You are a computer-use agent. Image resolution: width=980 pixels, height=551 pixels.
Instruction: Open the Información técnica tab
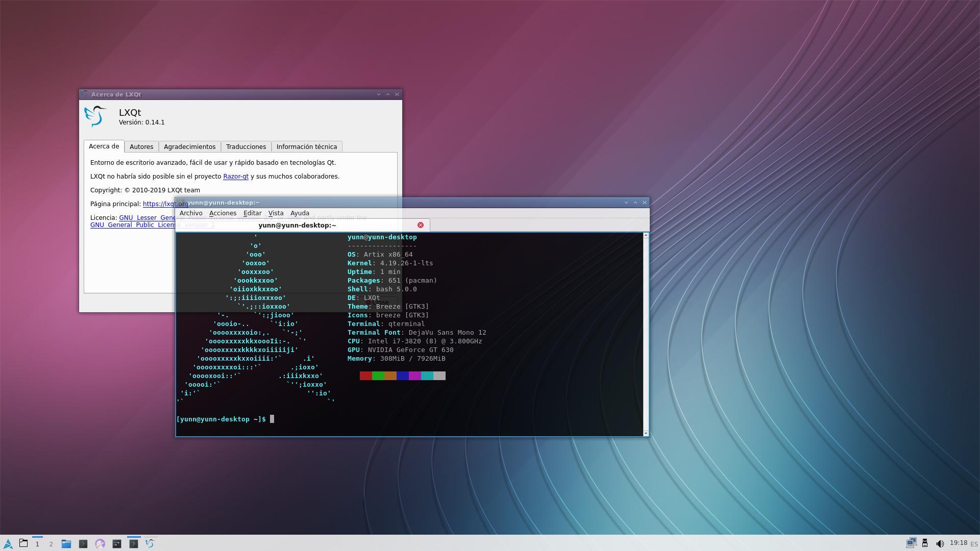(306, 146)
